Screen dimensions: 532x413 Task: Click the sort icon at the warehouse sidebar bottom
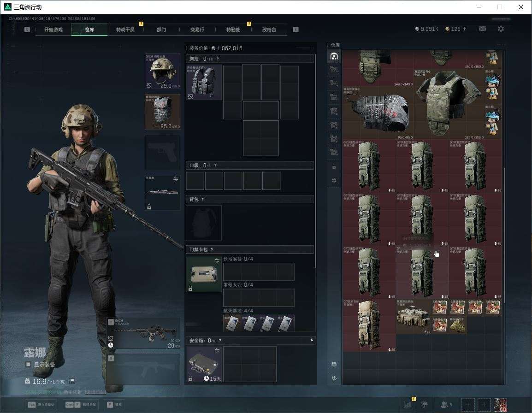coord(334,378)
